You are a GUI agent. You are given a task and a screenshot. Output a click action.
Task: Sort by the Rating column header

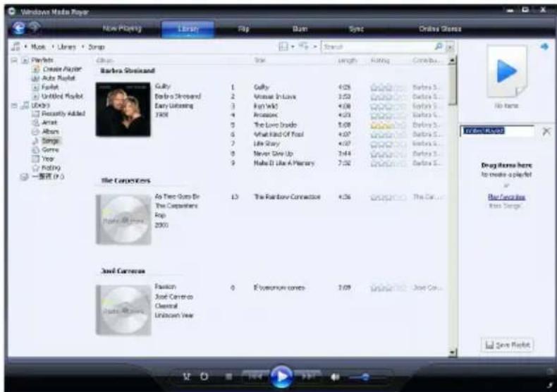pos(380,61)
